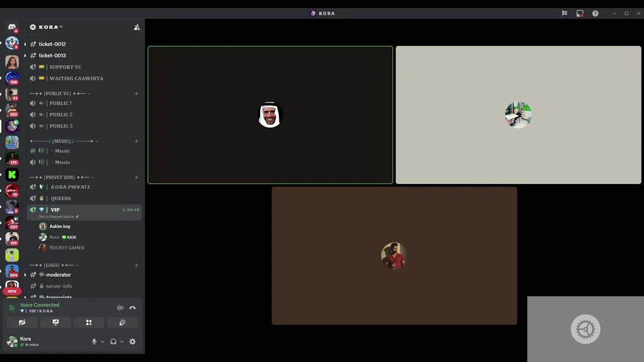Click the connection signal bars icon
Image resolution: width=644 pixels, height=362 pixels.
(x=12, y=308)
